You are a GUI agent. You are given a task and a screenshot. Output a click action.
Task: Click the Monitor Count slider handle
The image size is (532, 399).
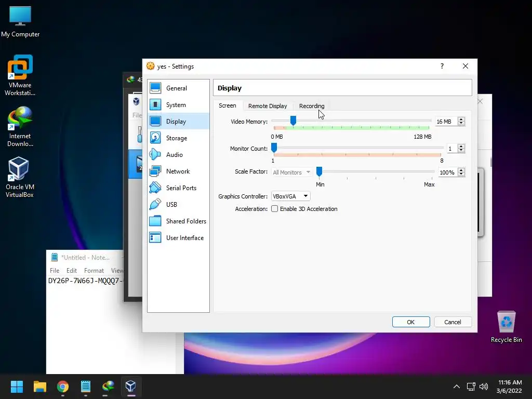(x=274, y=148)
